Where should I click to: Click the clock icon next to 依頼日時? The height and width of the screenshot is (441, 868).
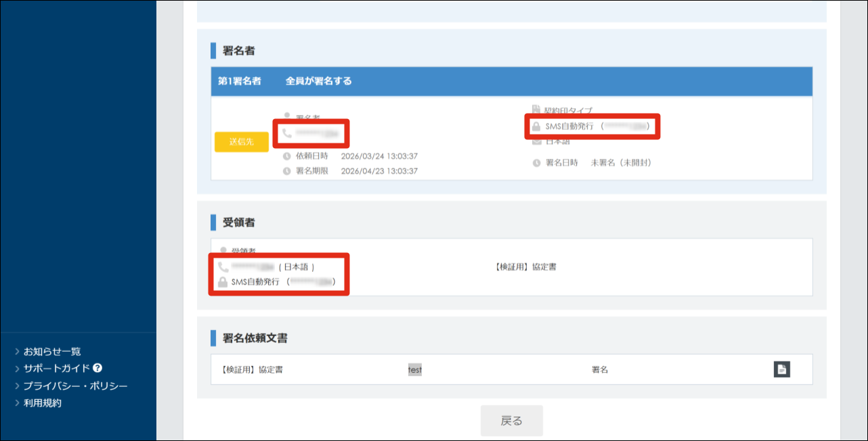[x=287, y=156]
